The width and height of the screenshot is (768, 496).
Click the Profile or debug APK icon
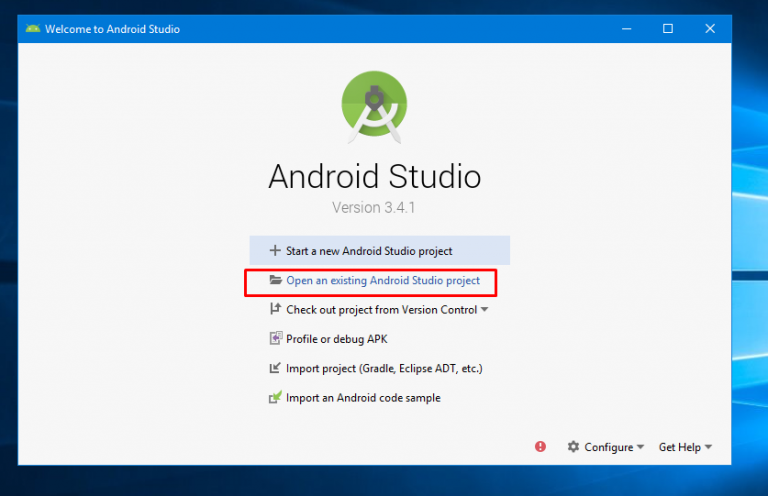click(x=276, y=339)
